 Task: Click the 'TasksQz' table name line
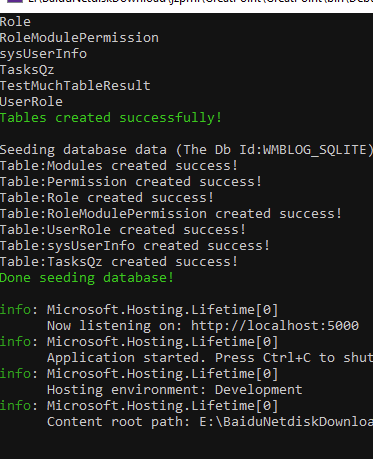point(27,70)
